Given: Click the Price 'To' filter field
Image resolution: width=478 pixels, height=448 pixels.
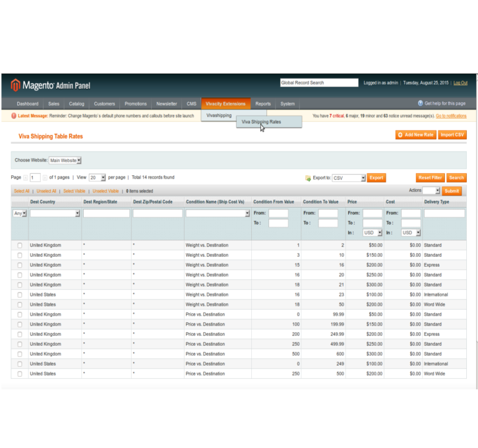Looking at the screenshot, I should (x=373, y=223).
